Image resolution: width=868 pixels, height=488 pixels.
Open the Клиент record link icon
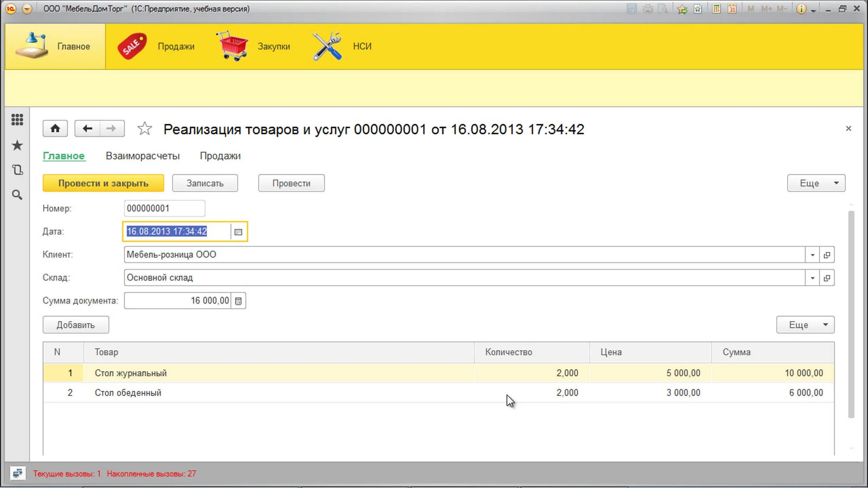(x=827, y=255)
